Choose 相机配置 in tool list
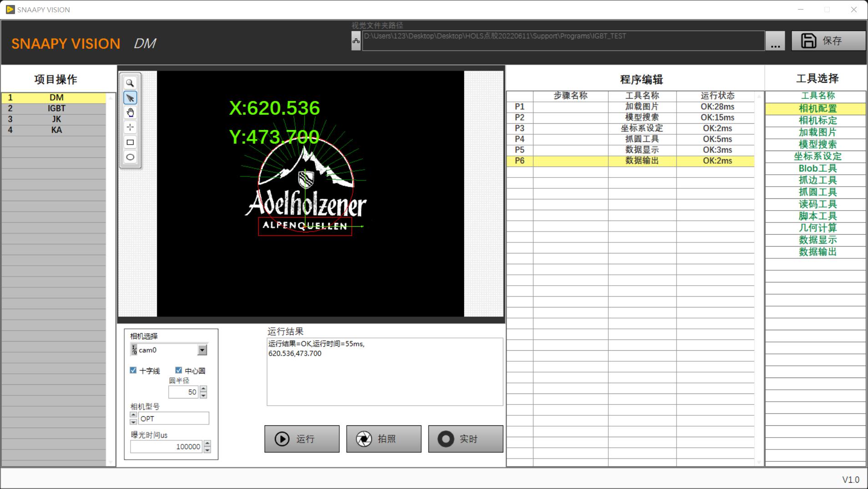 (816, 109)
